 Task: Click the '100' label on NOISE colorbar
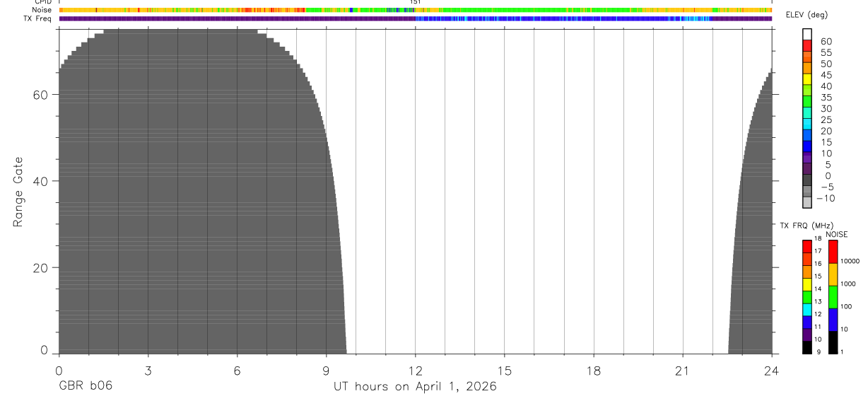846,306
